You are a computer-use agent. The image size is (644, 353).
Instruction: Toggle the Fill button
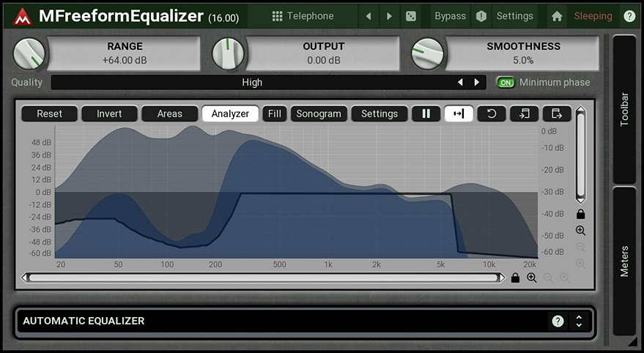pos(274,114)
